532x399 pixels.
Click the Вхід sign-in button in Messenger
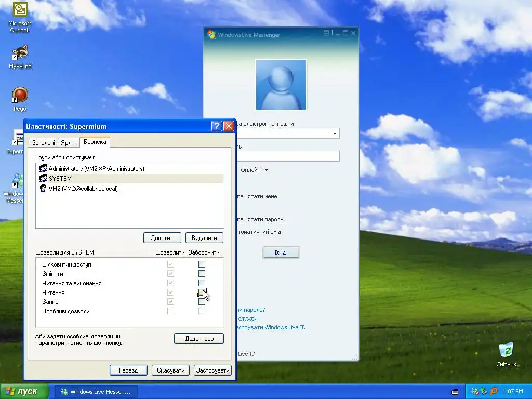click(x=281, y=252)
